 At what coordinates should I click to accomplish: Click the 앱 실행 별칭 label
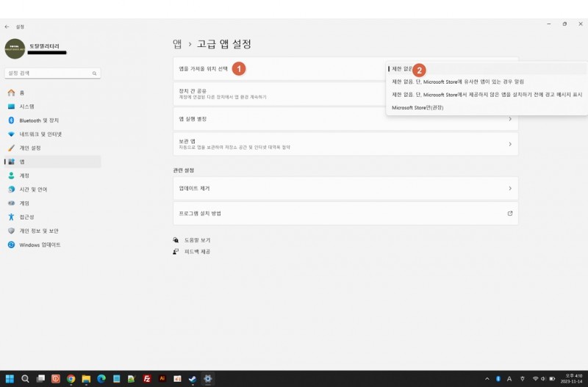pyautogui.click(x=193, y=119)
